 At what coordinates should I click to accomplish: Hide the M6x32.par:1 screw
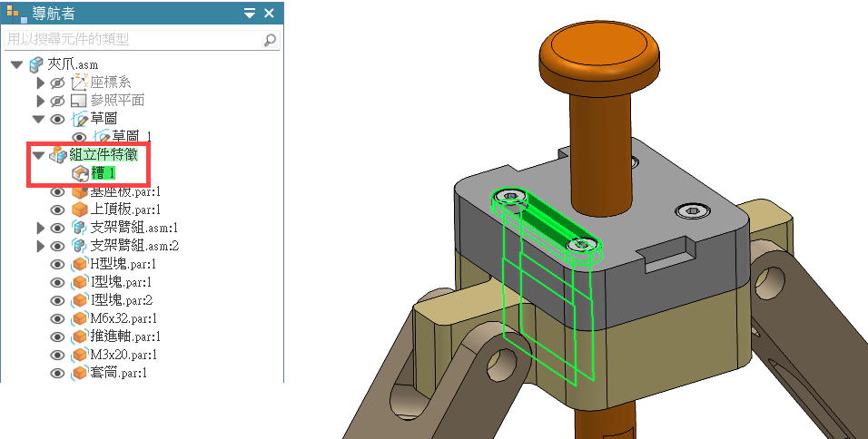[57, 319]
